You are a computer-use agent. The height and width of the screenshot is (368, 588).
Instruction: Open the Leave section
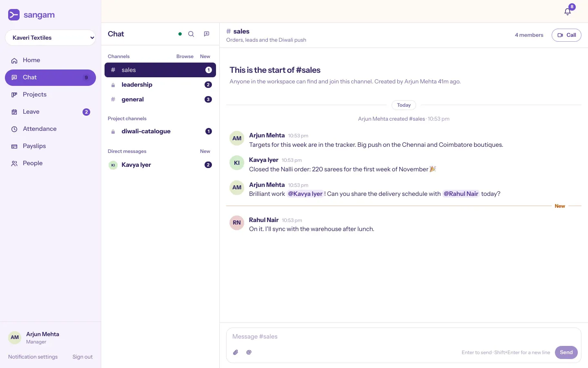point(51,112)
